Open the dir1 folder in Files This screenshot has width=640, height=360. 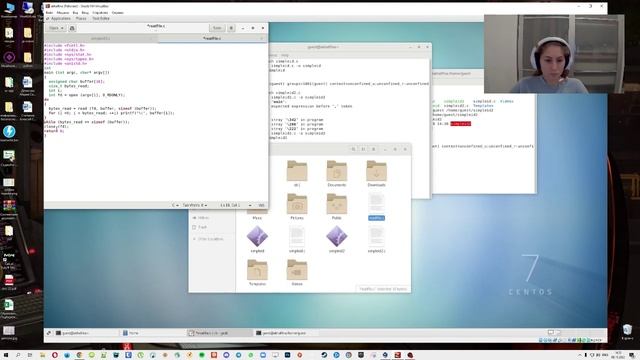[x=297, y=173]
